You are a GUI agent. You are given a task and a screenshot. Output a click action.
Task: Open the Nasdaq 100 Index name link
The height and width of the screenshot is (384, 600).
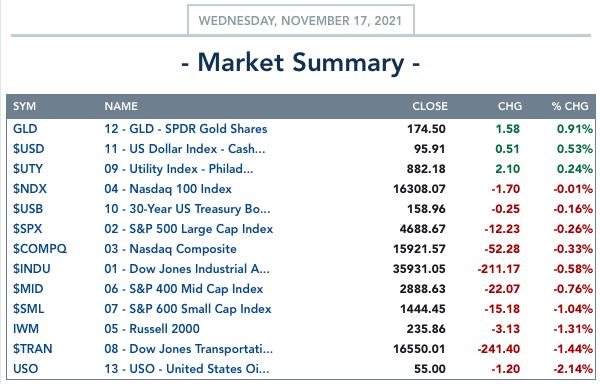tap(168, 189)
